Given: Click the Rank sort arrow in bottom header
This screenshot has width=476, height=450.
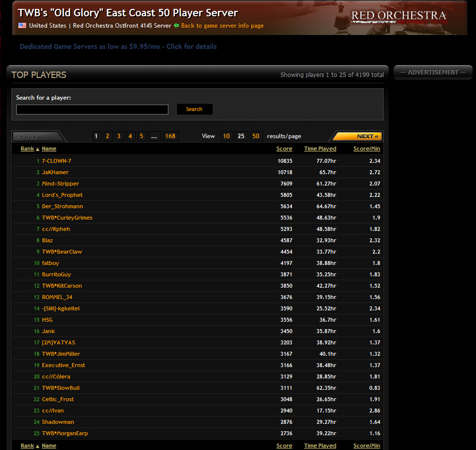Looking at the screenshot, I should [38, 446].
